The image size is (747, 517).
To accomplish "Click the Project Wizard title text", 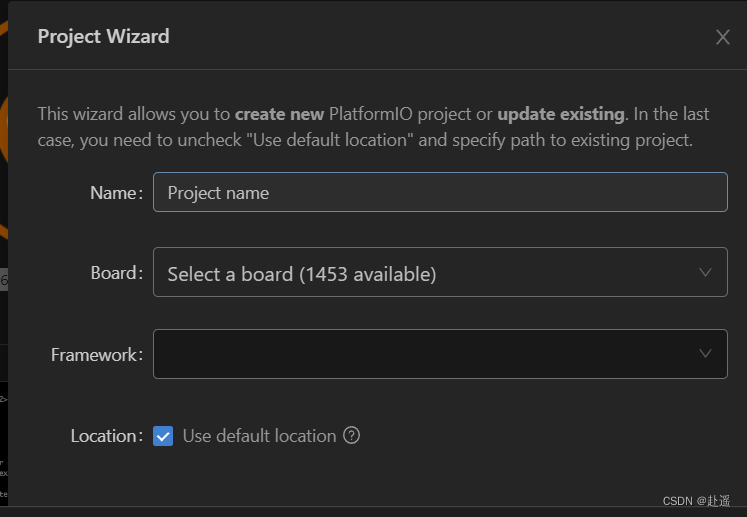I will click(x=103, y=37).
